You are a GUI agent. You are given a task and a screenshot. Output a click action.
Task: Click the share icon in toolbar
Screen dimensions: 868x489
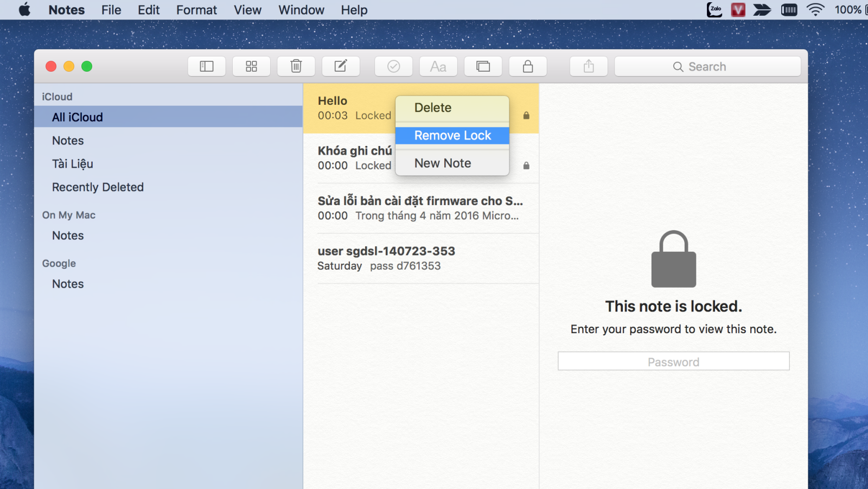pos(589,66)
